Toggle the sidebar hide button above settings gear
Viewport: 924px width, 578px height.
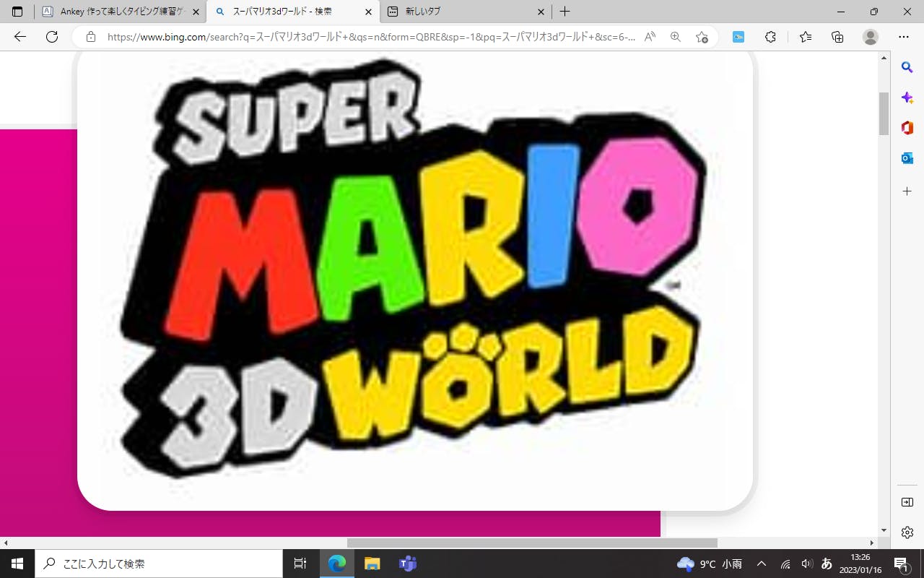pos(907,502)
